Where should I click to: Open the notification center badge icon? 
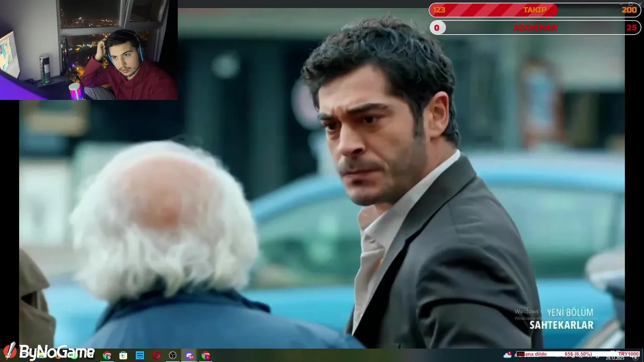click(635, 358)
